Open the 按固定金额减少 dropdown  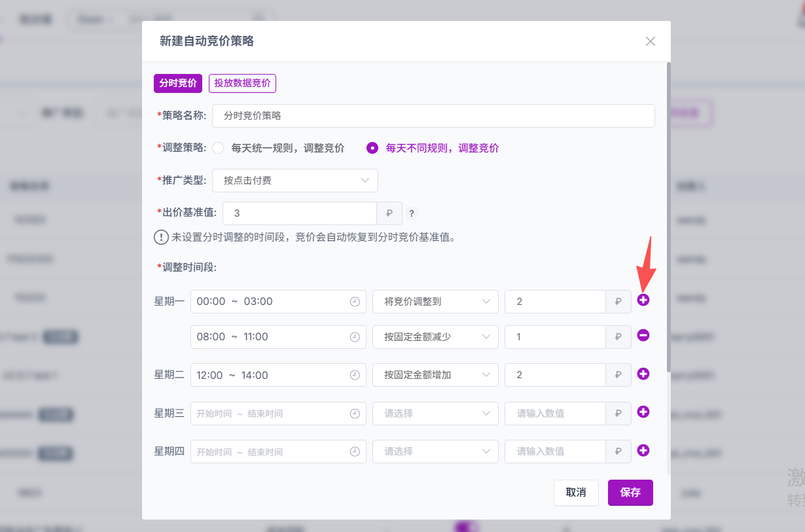[x=435, y=337]
